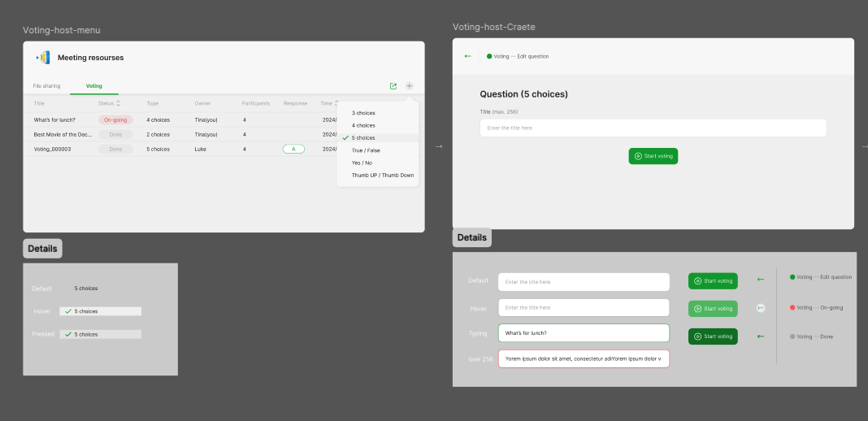Image resolution: width=868 pixels, height=421 pixels.
Task: Click the Meeting resources logo icon
Action: [43, 58]
